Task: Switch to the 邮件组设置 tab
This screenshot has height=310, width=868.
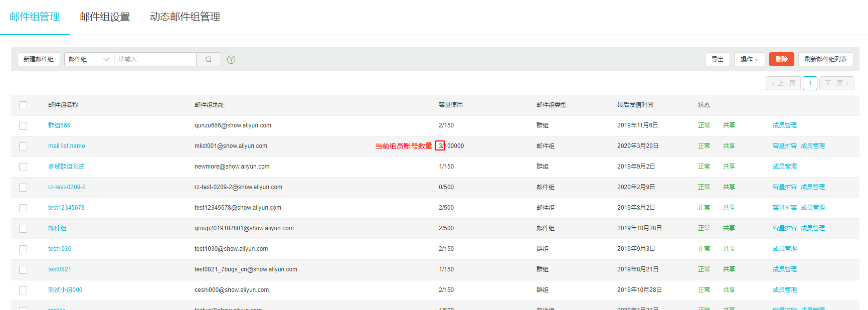Action: 105,17
